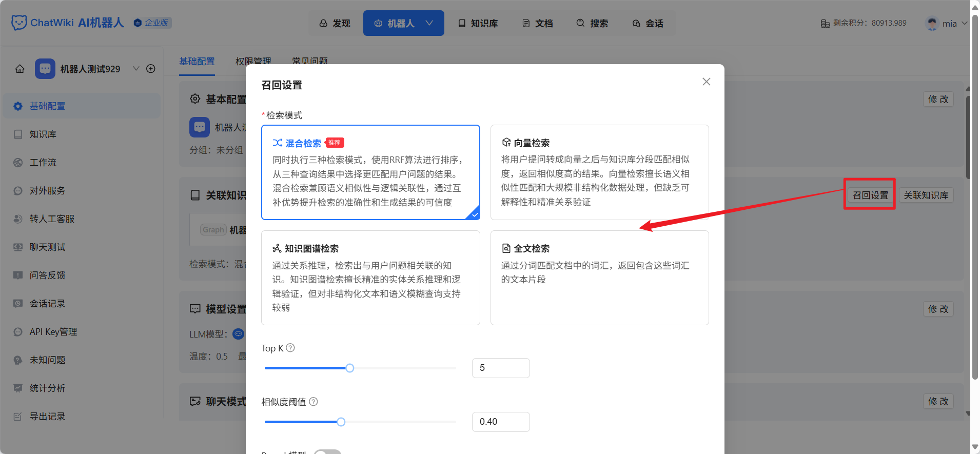This screenshot has height=454, width=980.
Task: Open the 文档 top navigation item
Action: pyautogui.click(x=537, y=23)
